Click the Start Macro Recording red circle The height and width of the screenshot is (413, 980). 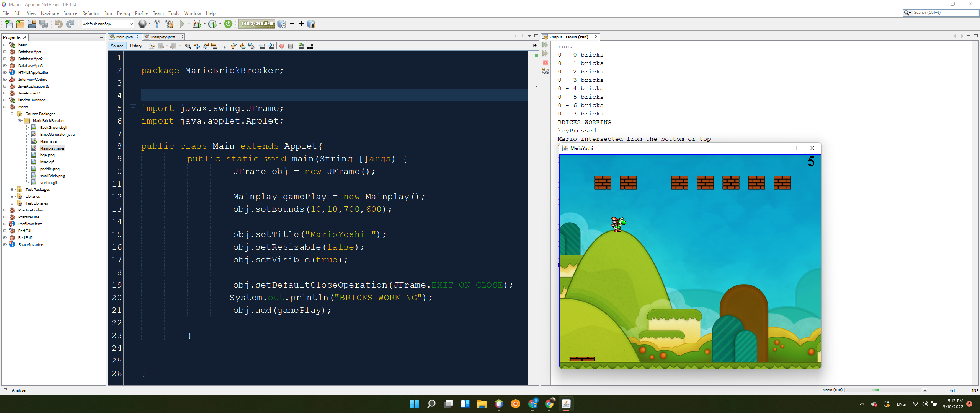coord(282,46)
